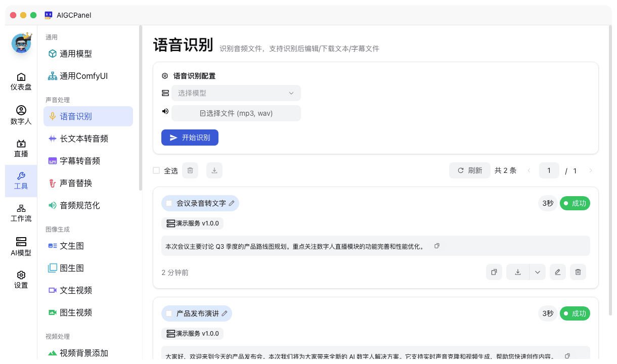Check the 会议录音转文字 task checkbox

pyautogui.click(x=169, y=203)
